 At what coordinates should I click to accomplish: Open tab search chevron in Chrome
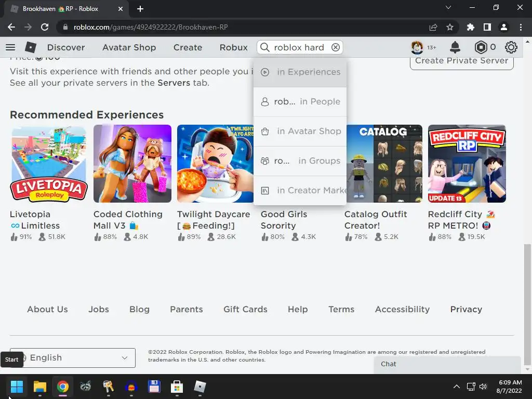pyautogui.click(x=448, y=7)
